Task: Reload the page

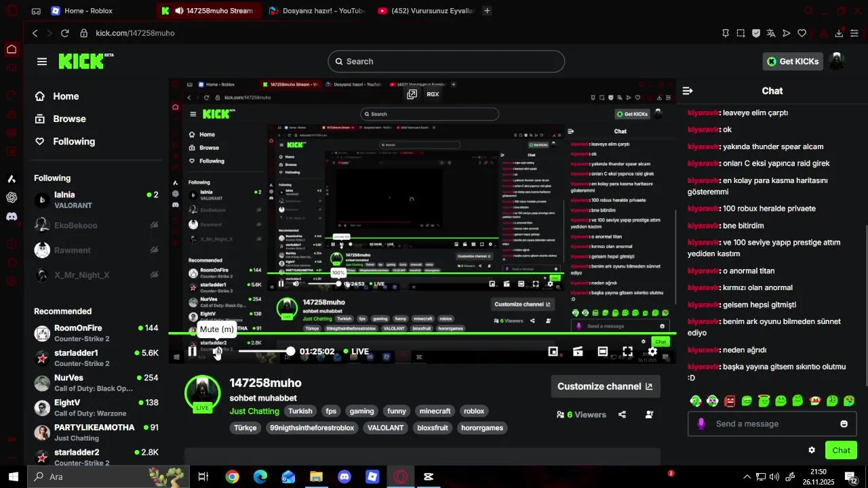Action: pyautogui.click(x=65, y=33)
